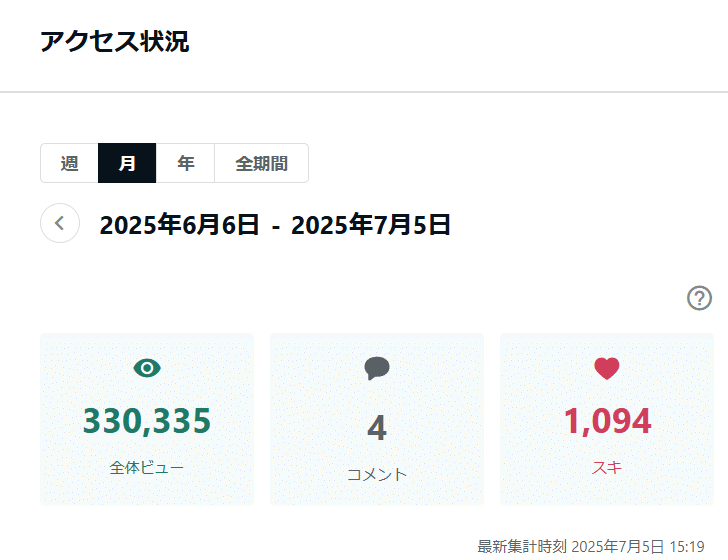Image resolution: width=728 pixels, height=560 pixels.
Task: Switch to the 週 (week) tab
Action: tap(69, 163)
